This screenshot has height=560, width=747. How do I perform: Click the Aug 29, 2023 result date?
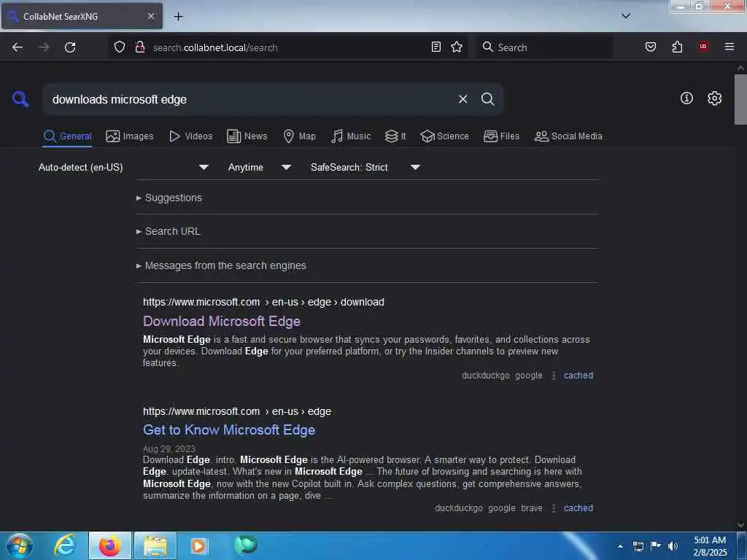coord(169,448)
